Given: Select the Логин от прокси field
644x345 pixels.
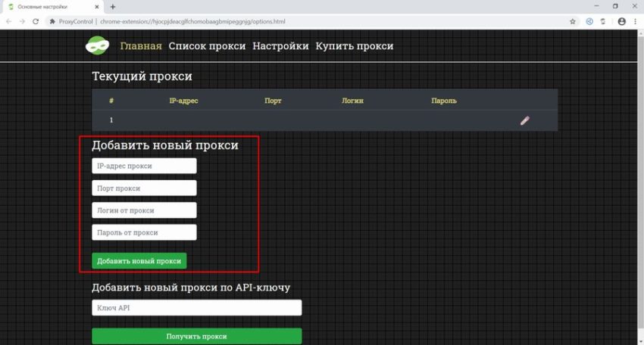Looking at the screenshot, I should [x=144, y=210].
